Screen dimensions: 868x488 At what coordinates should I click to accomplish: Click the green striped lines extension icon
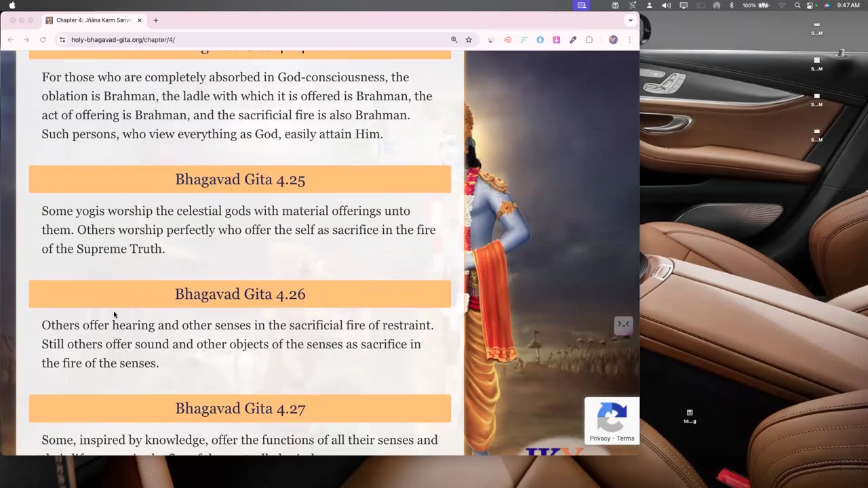click(x=524, y=40)
